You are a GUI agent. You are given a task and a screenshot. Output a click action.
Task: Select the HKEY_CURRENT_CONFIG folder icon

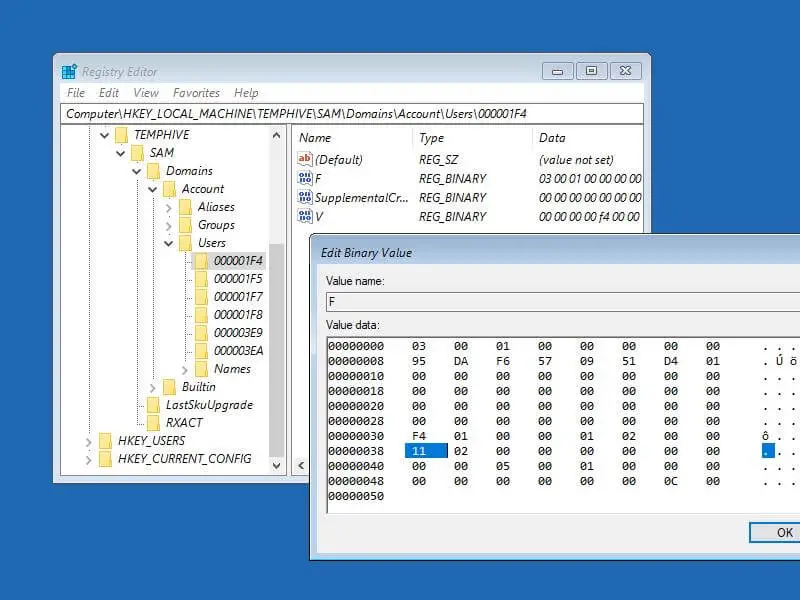pyautogui.click(x=106, y=459)
